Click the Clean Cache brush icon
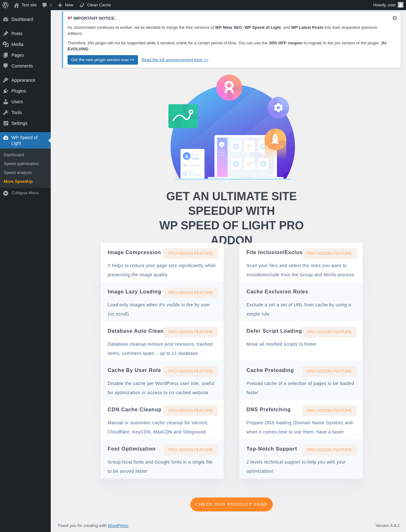This screenshot has width=406, height=532. coord(82,5)
